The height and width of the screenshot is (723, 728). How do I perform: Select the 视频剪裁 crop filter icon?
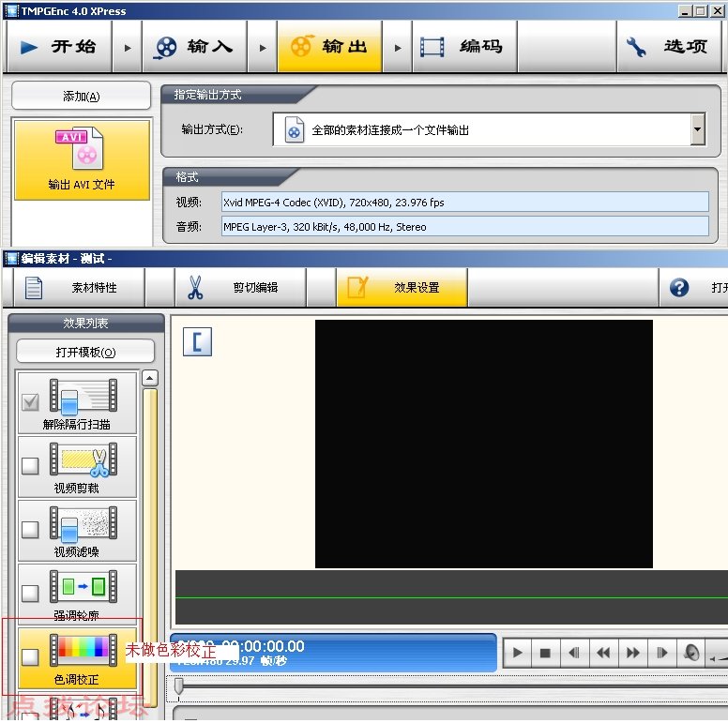click(83, 459)
